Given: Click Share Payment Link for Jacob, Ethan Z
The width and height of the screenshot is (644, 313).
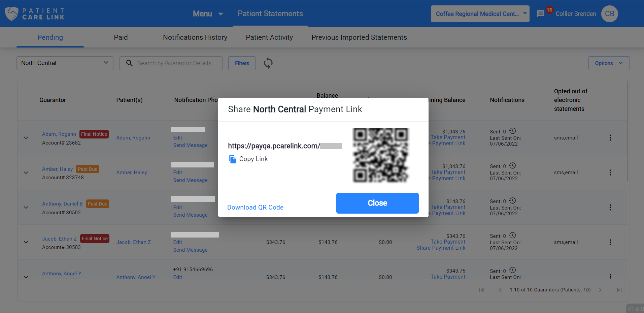Looking at the screenshot, I should [x=441, y=248].
